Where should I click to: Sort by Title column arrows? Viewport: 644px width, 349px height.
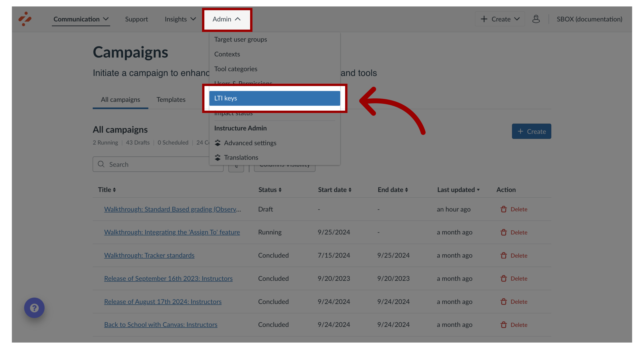click(114, 190)
